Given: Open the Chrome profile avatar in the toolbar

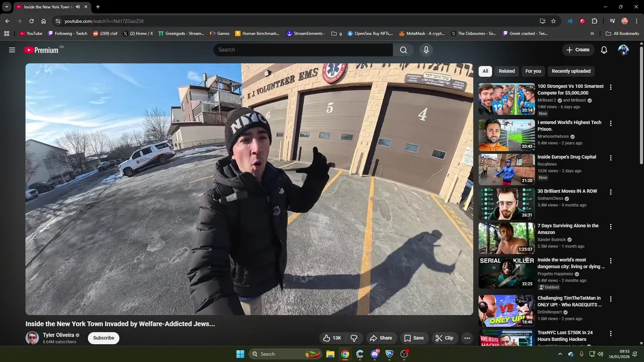Looking at the screenshot, I should click(x=625, y=21).
